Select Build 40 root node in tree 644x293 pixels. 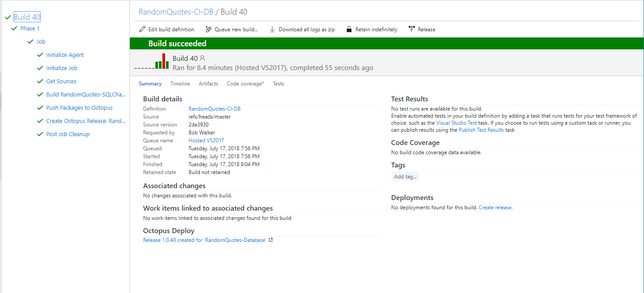pos(27,17)
